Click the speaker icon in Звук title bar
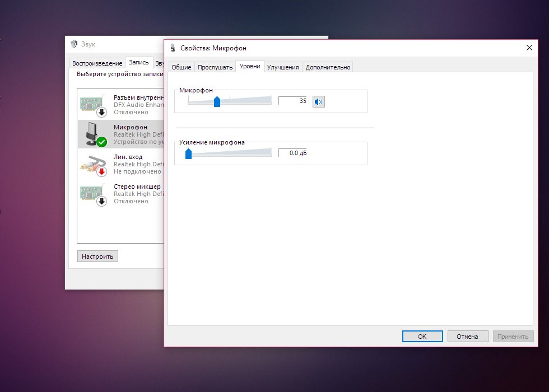 coord(75,44)
